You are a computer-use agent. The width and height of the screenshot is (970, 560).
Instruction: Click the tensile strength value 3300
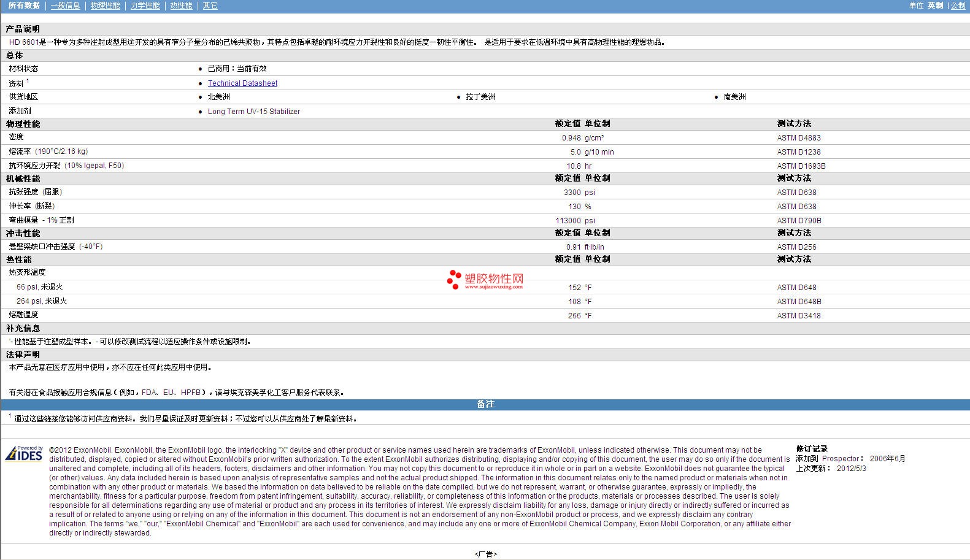pyautogui.click(x=572, y=193)
